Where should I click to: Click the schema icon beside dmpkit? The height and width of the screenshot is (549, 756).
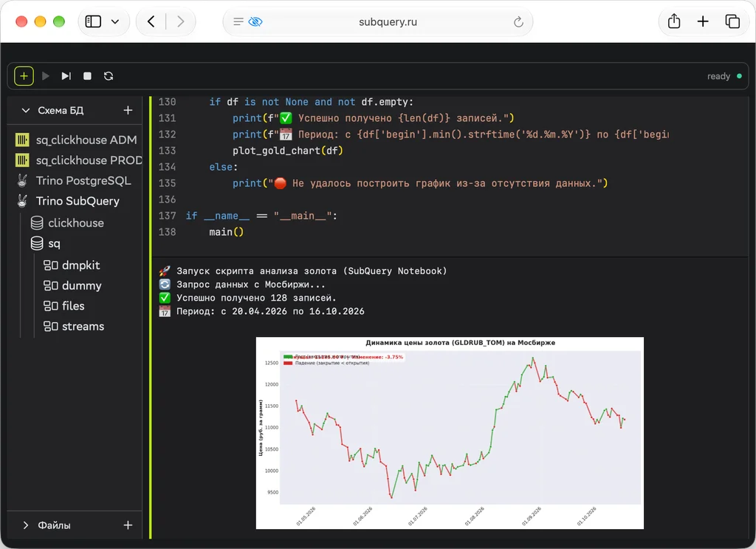coord(51,265)
